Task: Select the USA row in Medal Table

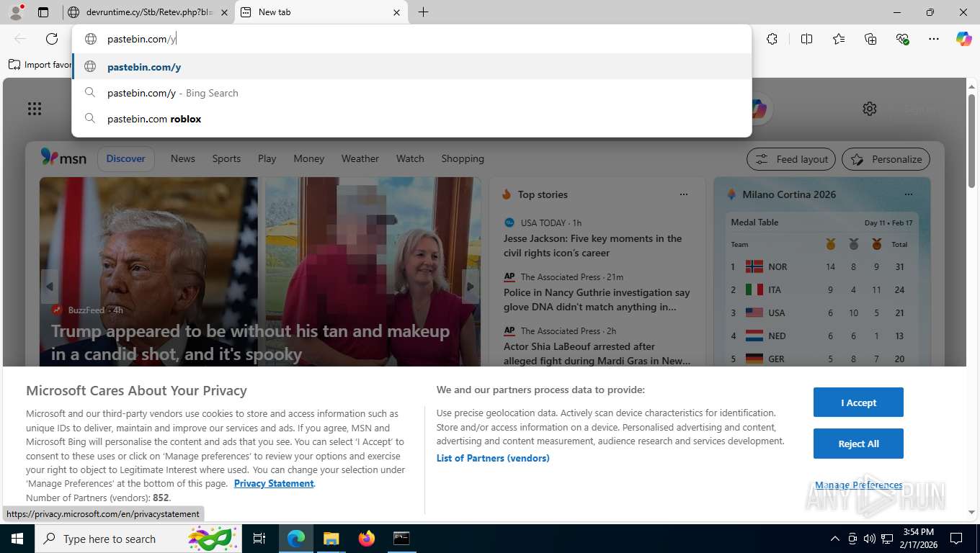Action: 821,313
